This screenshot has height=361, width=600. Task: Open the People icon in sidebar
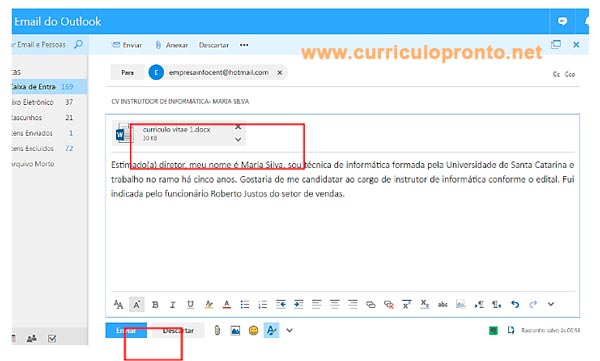[x=32, y=338]
